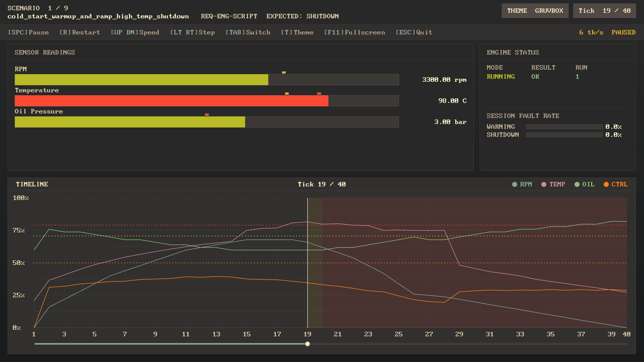
Task: Quit the app via [ESC]Quit
Action: pos(414,32)
